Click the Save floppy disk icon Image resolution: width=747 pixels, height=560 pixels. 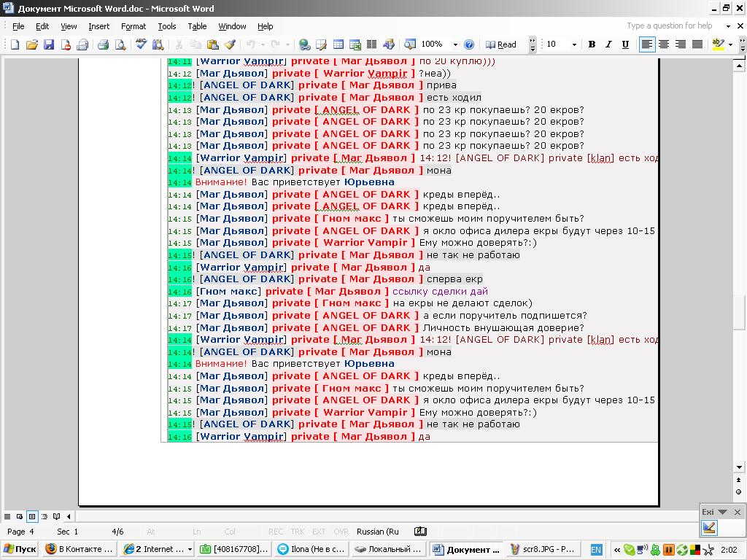(x=49, y=44)
